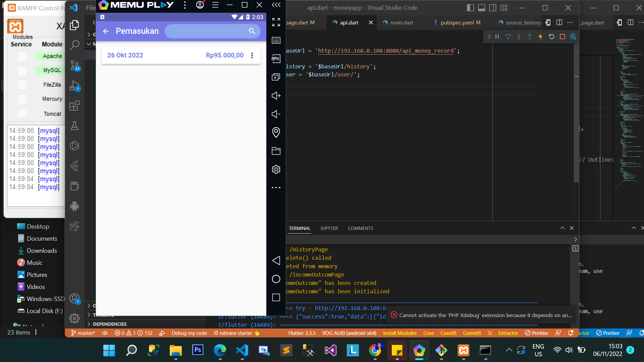Enable Apache as a service in XAMPP

pos(22,56)
